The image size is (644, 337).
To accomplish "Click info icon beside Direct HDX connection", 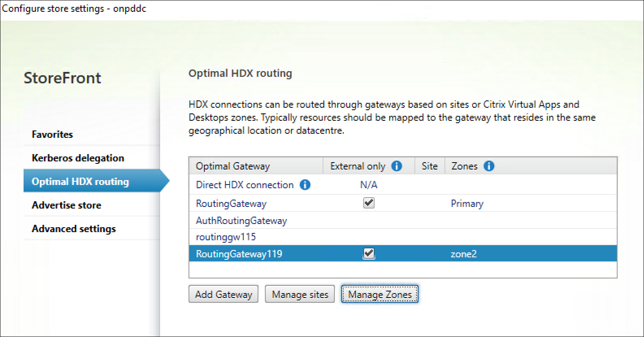I will tap(305, 185).
